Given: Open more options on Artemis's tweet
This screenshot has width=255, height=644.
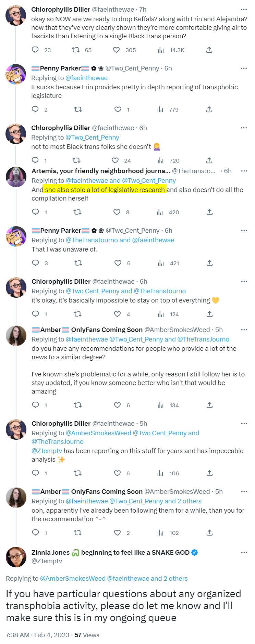Looking at the screenshot, I should click(x=244, y=171).
